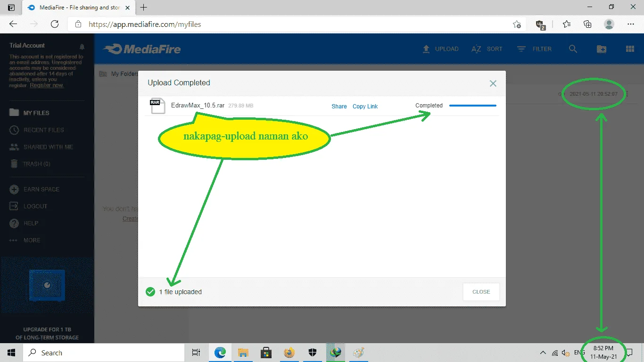This screenshot has height=362, width=644.
Task: Open Trash (0) in sidebar
Action: coord(30,164)
